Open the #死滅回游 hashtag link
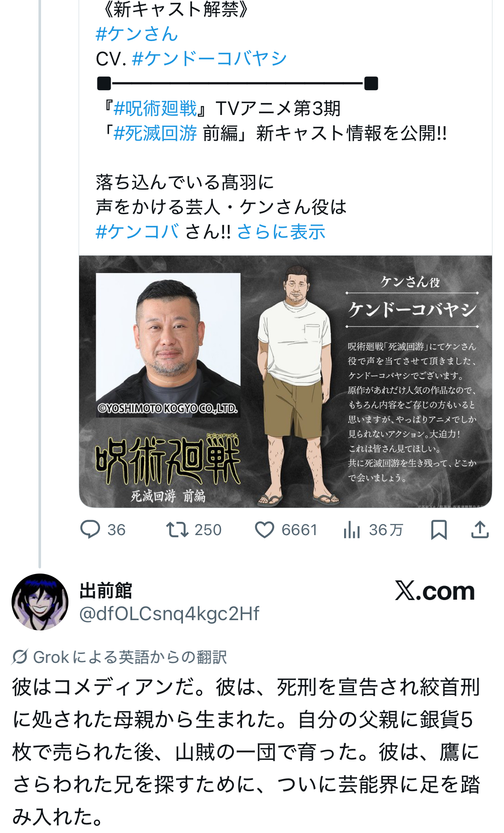504x833 pixels. [155, 133]
